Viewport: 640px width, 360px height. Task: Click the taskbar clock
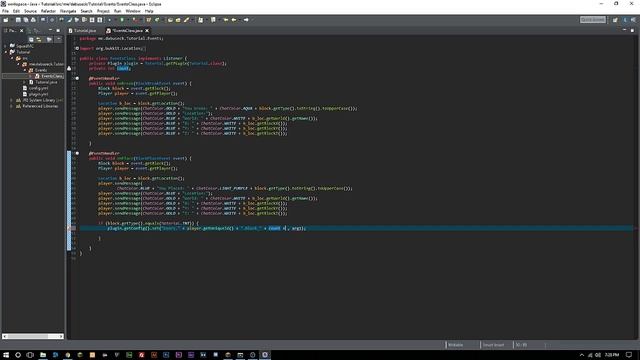point(612,355)
